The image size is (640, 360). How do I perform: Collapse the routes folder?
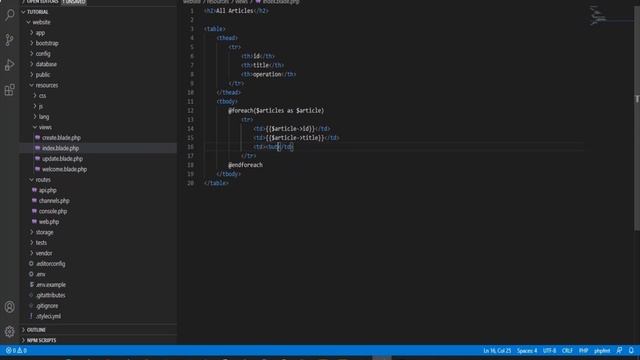point(43,180)
